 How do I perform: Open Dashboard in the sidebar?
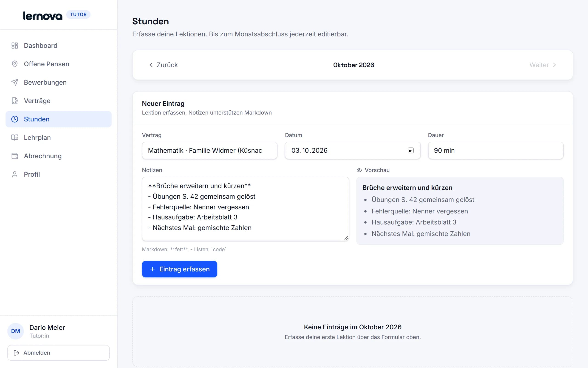pos(59,46)
